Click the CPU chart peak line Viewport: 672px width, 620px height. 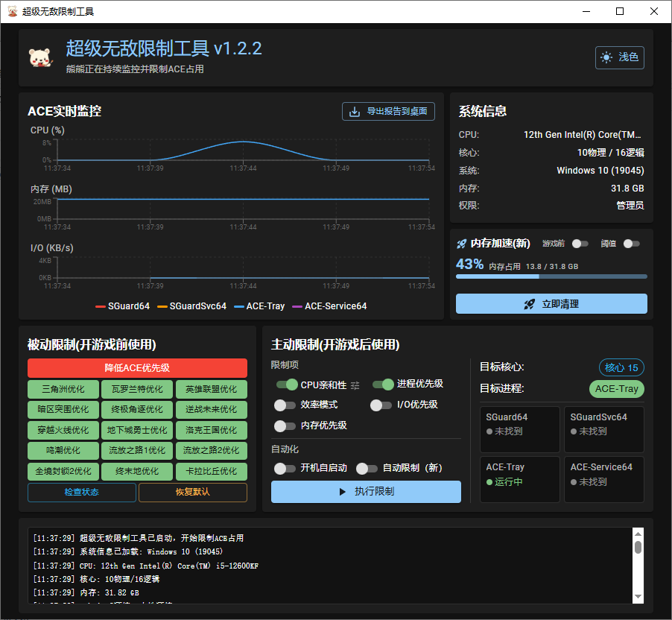click(243, 142)
